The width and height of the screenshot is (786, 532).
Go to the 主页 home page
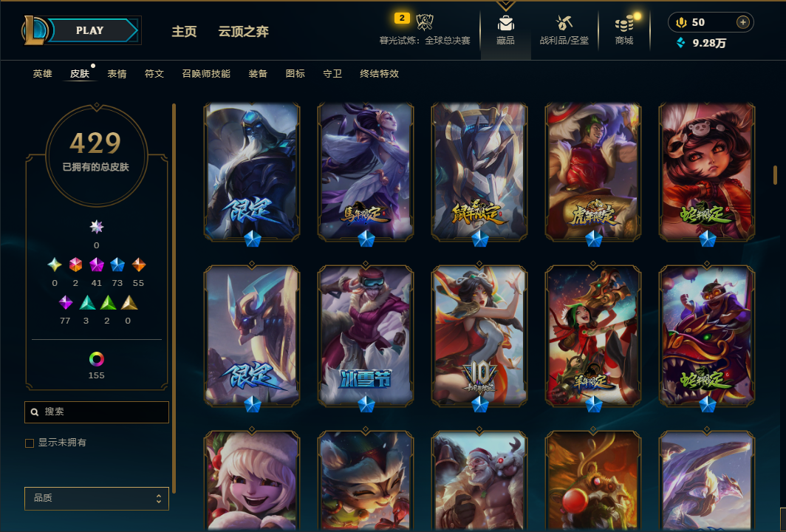184,32
